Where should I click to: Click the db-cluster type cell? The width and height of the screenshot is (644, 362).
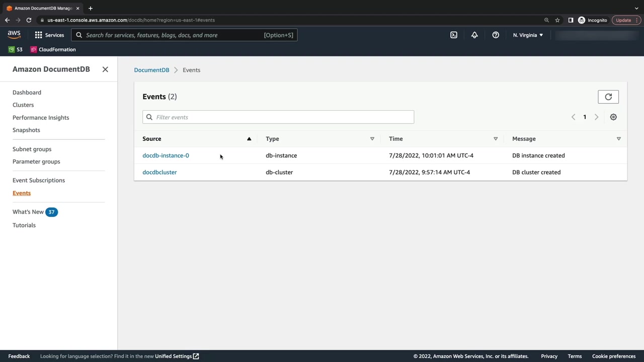coord(279,172)
